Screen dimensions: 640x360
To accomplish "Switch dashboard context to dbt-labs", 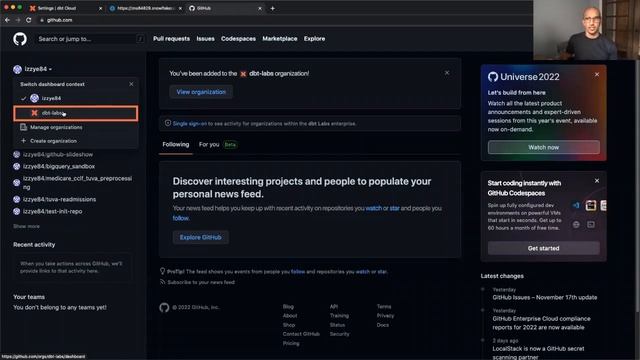I will tap(76, 113).
